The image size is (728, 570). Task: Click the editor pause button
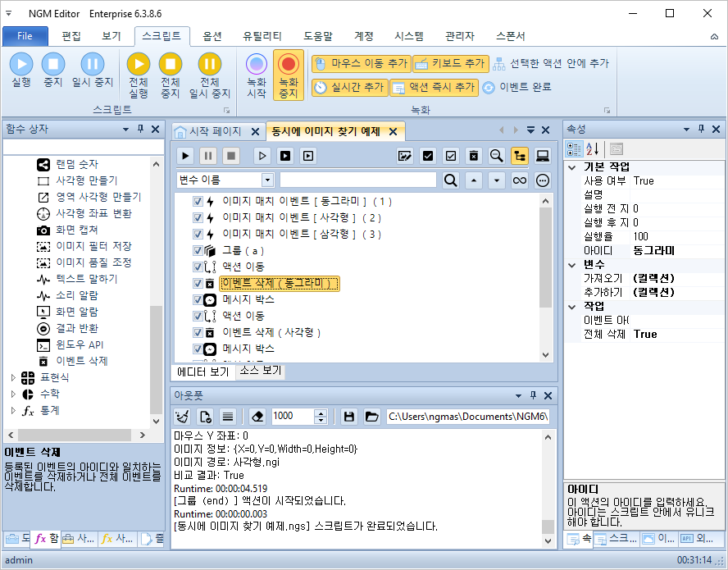208,156
